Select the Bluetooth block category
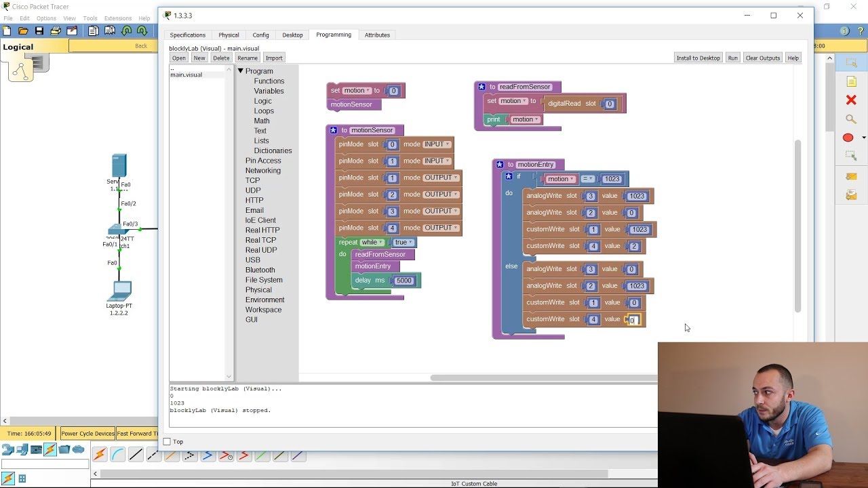868x488 pixels. coord(260,270)
